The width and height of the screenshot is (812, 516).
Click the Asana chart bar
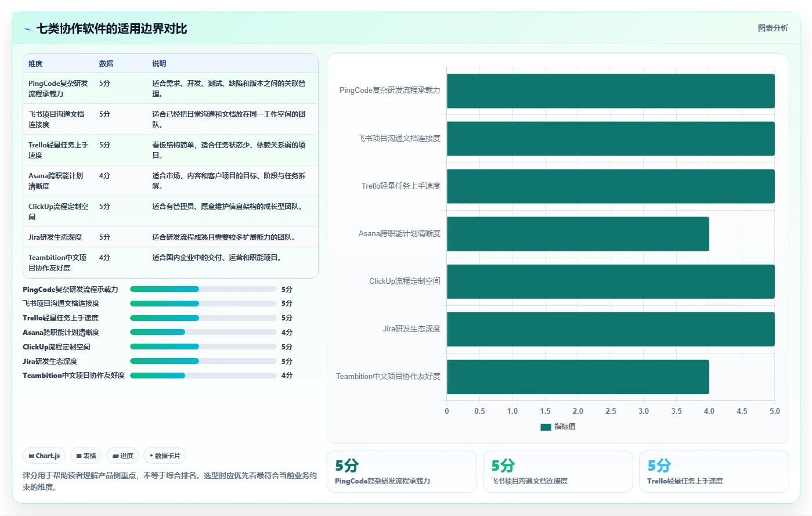point(578,234)
